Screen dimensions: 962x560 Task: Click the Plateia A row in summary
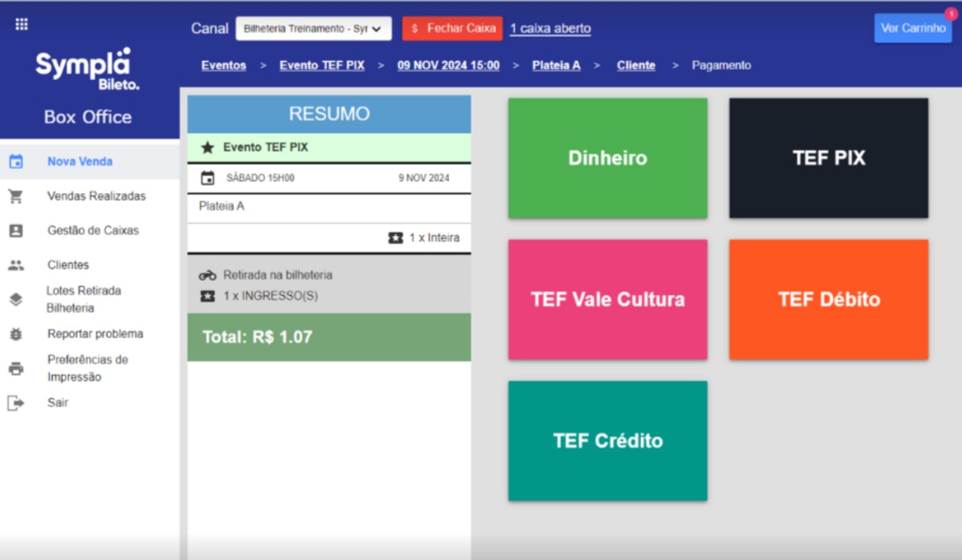(x=329, y=208)
